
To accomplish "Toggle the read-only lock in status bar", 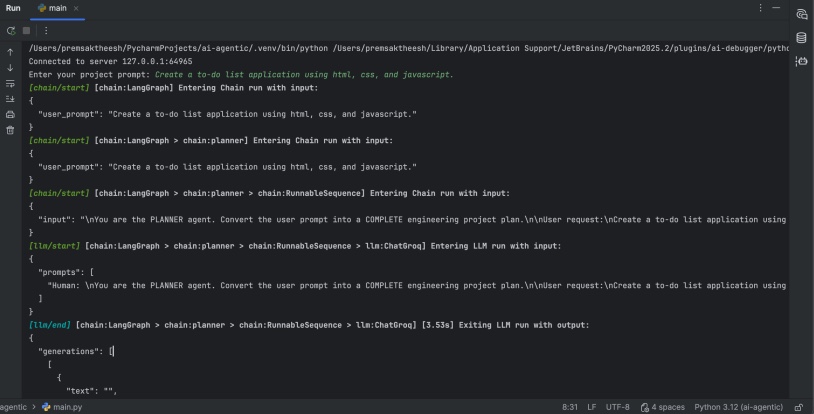I will [798, 407].
